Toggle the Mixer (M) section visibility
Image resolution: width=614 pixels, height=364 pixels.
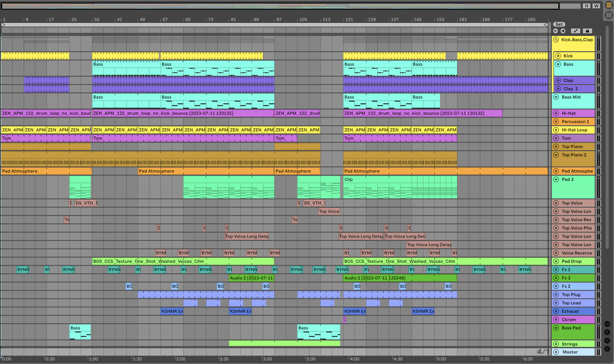(607, 340)
